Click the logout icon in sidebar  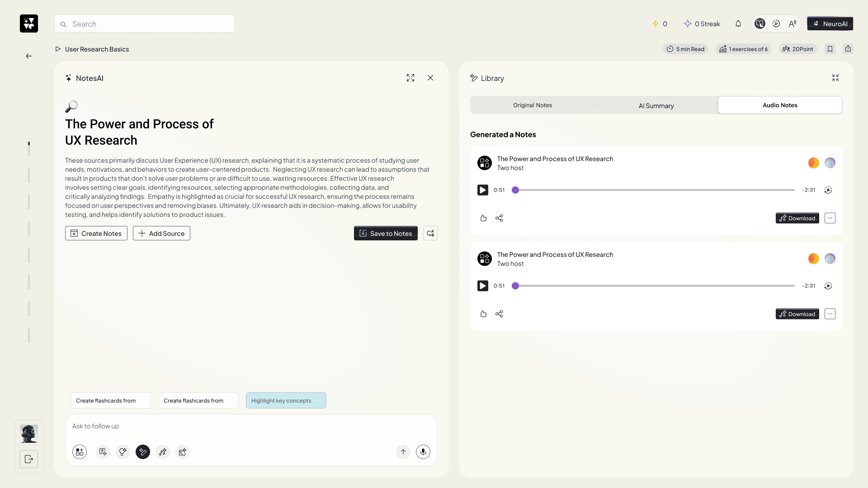29,459
